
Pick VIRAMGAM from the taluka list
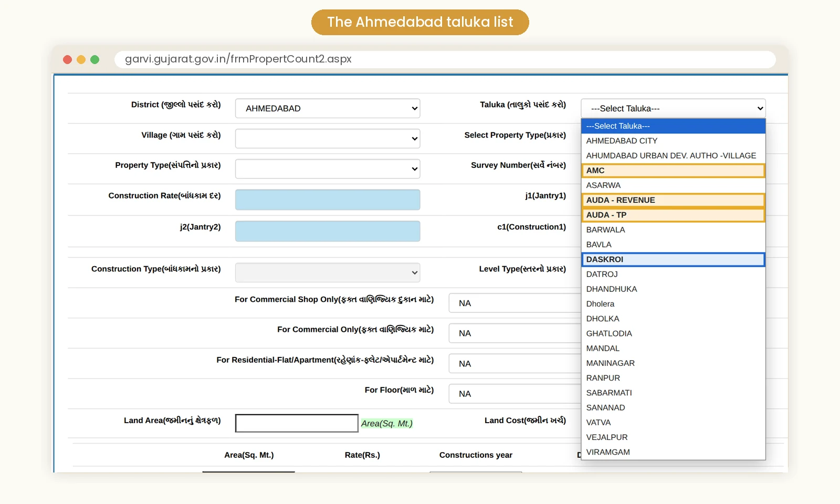673,452
